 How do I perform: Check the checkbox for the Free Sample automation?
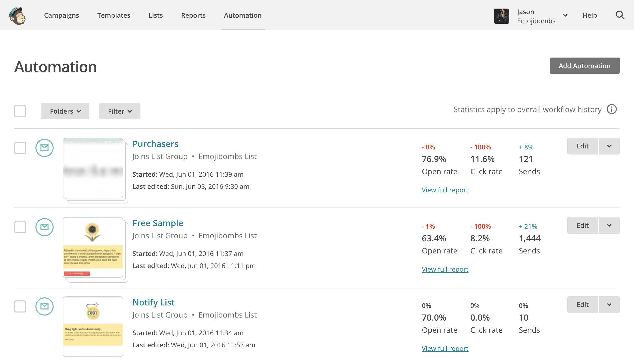coord(20,227)
